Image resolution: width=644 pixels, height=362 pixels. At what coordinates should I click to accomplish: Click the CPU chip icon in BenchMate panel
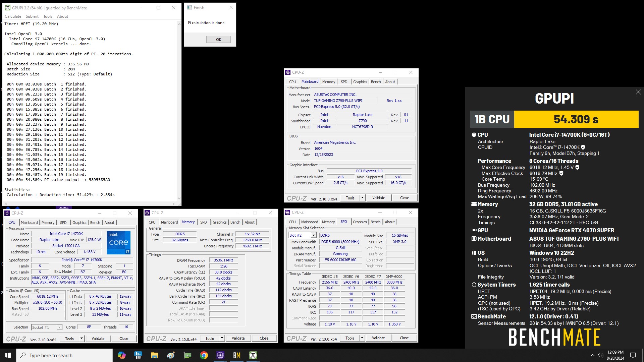pyautogui.click(x=474, y=135)
